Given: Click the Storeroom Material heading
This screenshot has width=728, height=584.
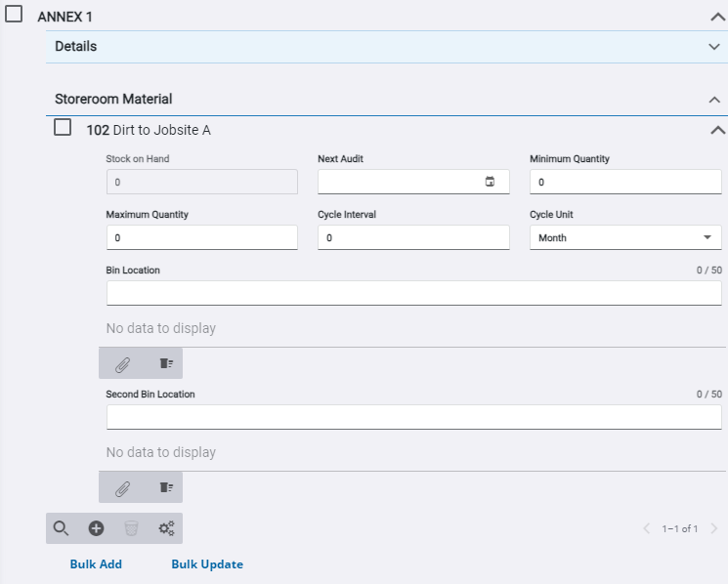Looking at the screenshot, I should pos(113,99).
